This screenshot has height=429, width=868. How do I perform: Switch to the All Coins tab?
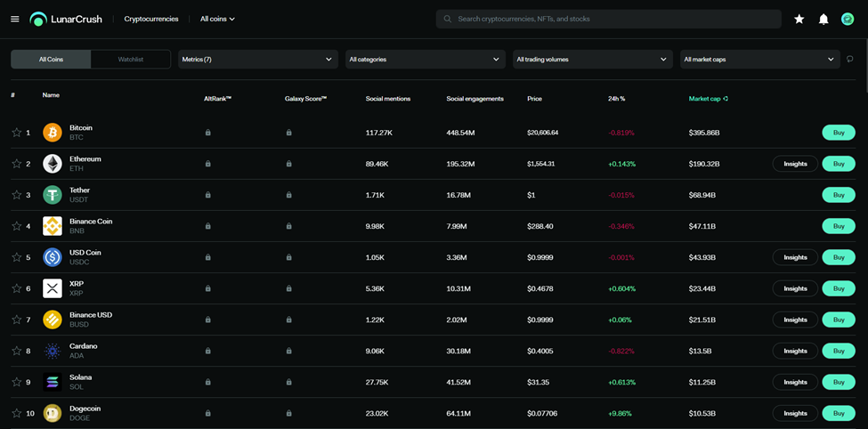tap(51, 60)
